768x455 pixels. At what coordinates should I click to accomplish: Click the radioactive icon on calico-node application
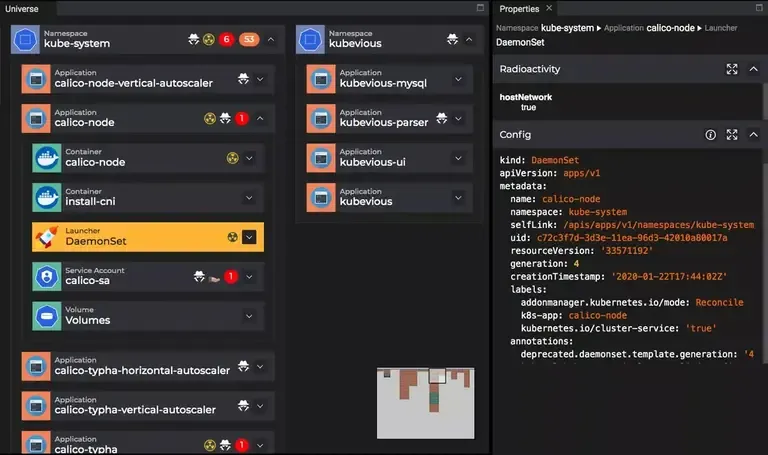point(210,119)
